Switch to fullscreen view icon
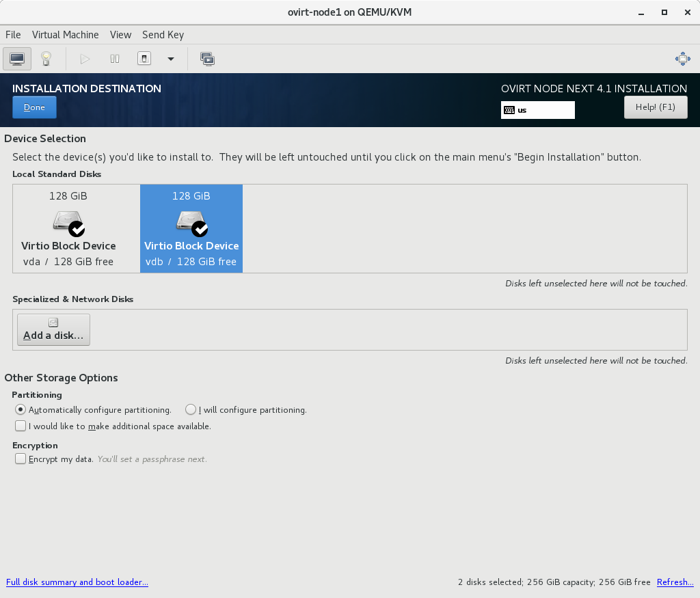The image size is (700, 598). point(683,59)
